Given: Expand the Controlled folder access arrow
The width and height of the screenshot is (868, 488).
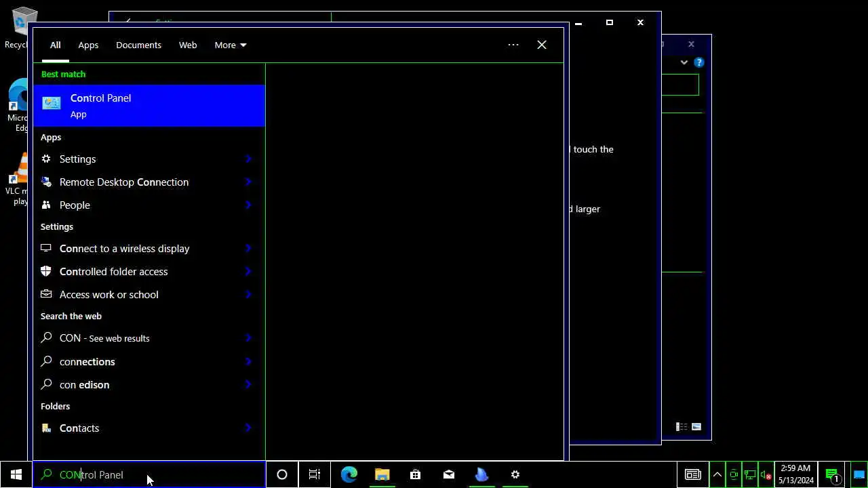Looking at the screenshot, I should 249,271.
